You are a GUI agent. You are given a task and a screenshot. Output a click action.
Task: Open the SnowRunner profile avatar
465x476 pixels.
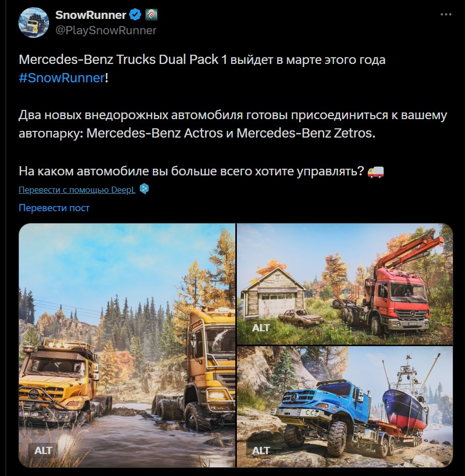pos(34,23)
